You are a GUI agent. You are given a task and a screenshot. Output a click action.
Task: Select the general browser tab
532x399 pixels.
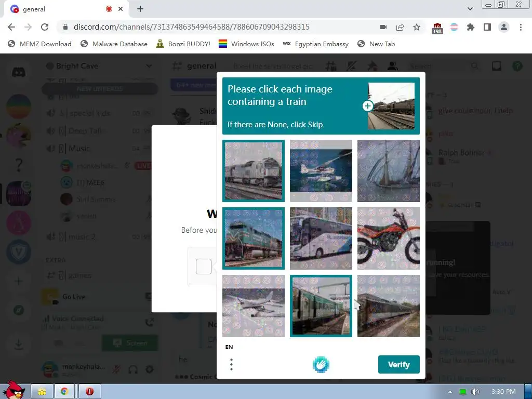[66, 9]
